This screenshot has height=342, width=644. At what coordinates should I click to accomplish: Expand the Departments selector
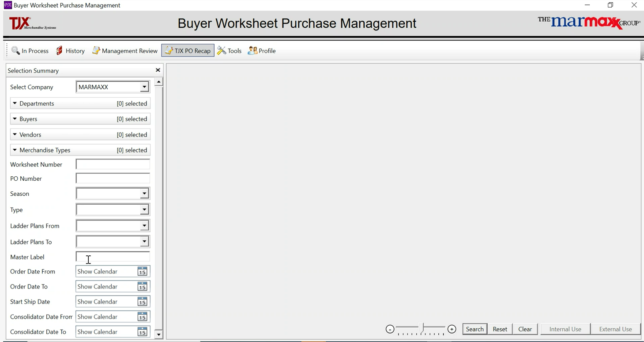pos(80,103)
